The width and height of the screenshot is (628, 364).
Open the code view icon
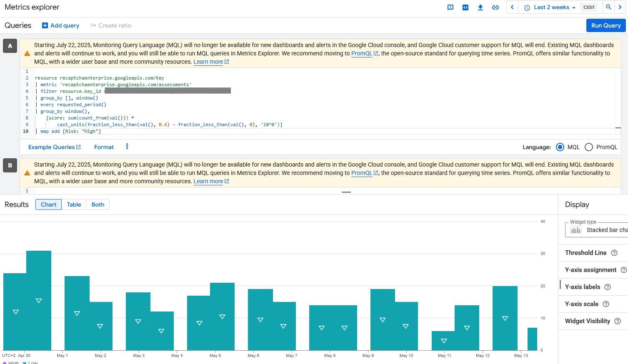click(x=465, y=7)
